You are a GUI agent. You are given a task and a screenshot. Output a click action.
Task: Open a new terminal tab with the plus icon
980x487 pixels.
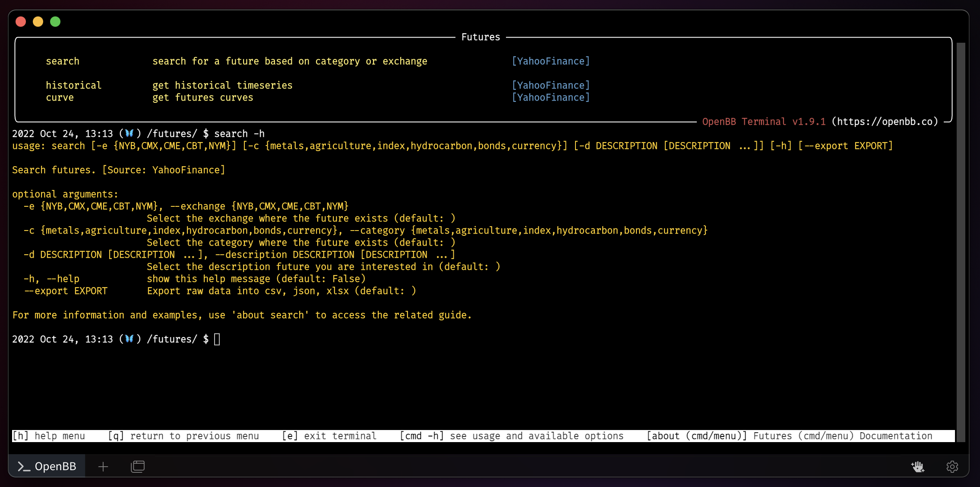pos(103,467)
